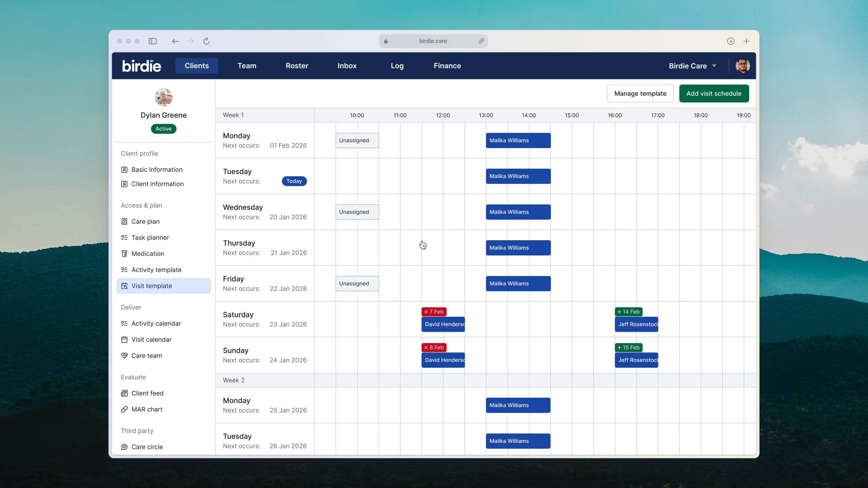Click the Manage template button
The image size is (868, 488).
[x=640, y=94]
